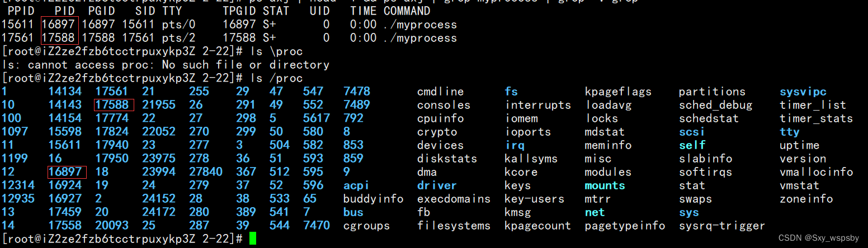Click the COMMAND column header
Viewport: 868px width, 248px height.
407,11
